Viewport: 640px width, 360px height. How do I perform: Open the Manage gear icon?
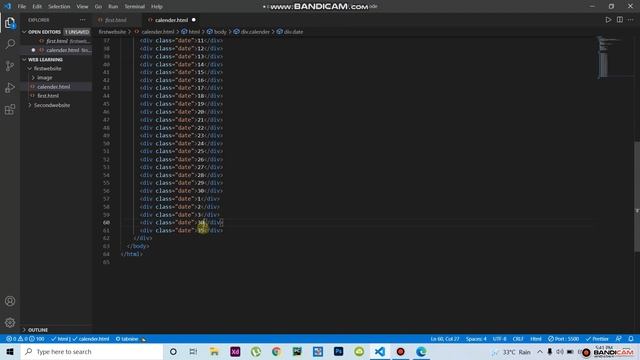point(10,322)
